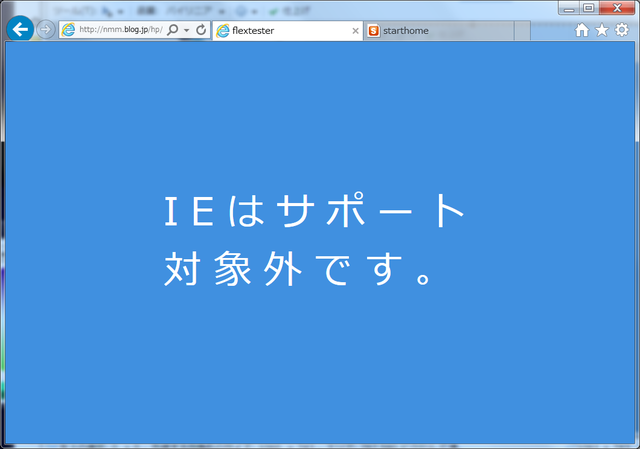Click the text "IEはサポート"
The image size is (640, 449).
pos(314,210)
